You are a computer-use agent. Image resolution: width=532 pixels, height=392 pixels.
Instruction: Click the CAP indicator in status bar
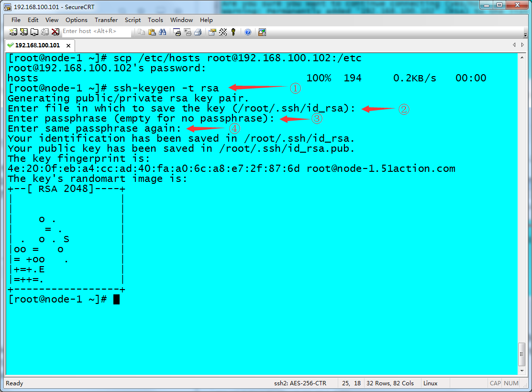495,383
